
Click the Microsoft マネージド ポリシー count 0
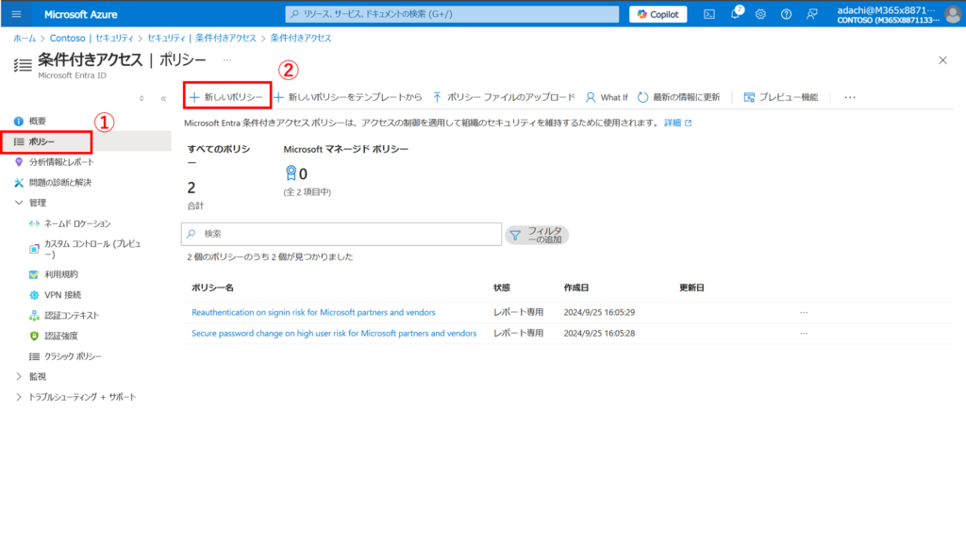pos(303,173)
